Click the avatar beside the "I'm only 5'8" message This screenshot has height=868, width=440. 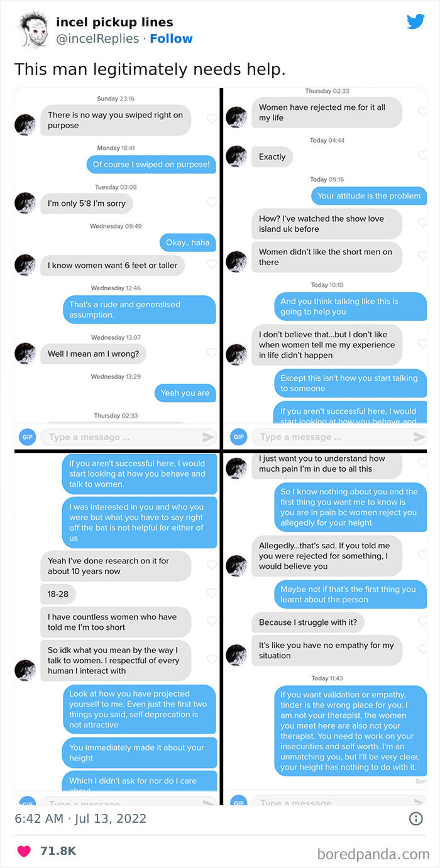25,203
